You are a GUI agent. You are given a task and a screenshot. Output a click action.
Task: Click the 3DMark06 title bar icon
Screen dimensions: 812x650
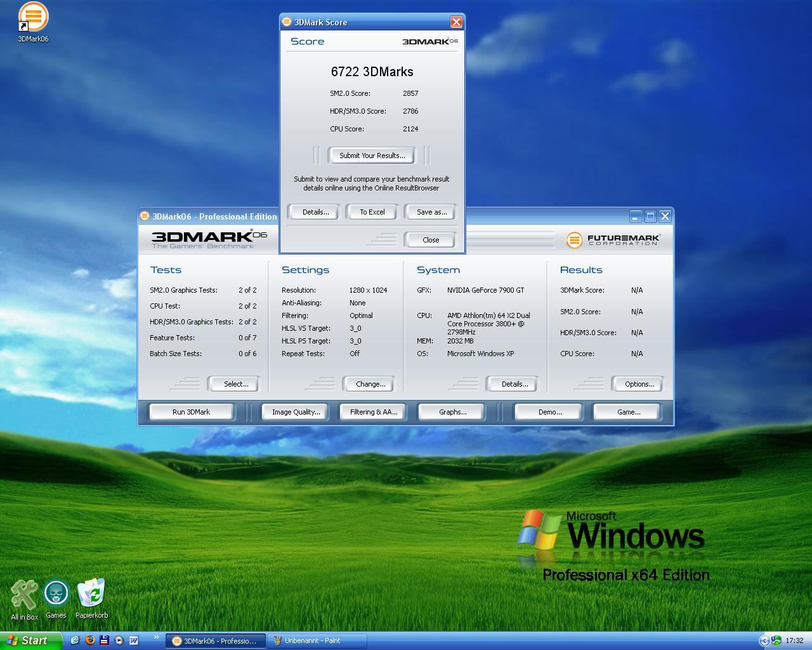(145, 216)
